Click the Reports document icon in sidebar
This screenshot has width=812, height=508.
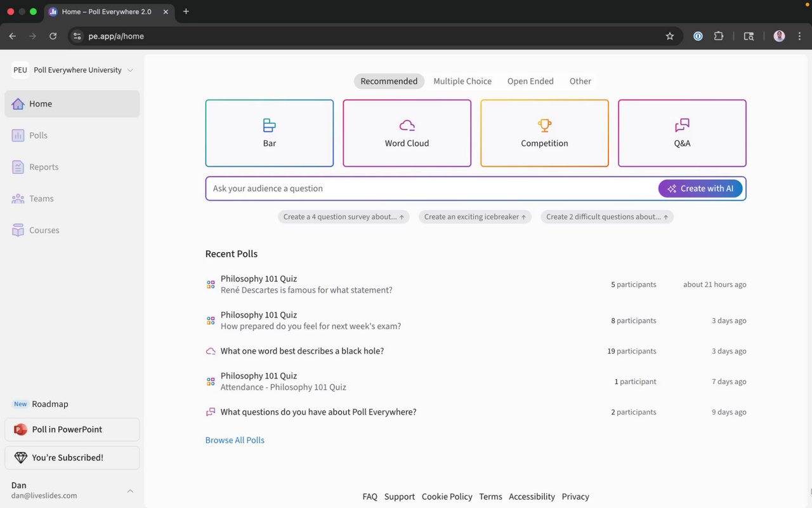pyautogui.click(x=18, y=167)
